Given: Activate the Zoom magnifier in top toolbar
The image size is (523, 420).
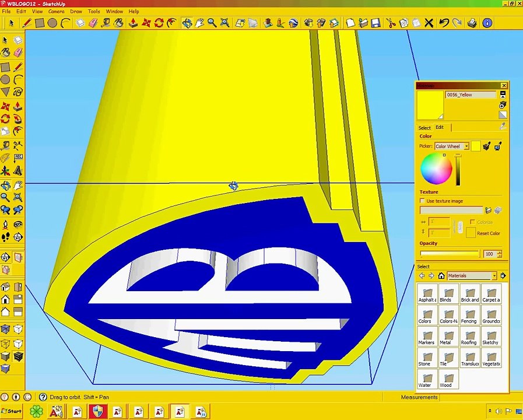Looking at the screenshot, I should 212,23.
